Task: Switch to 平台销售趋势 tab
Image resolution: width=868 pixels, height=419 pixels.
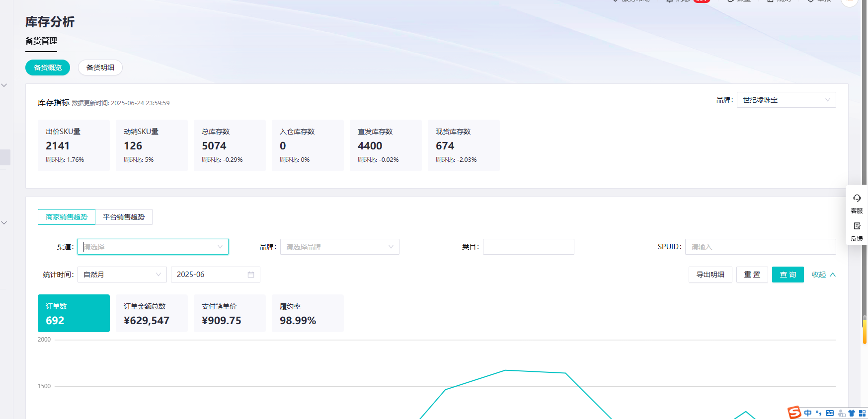Action: (124, 217)
